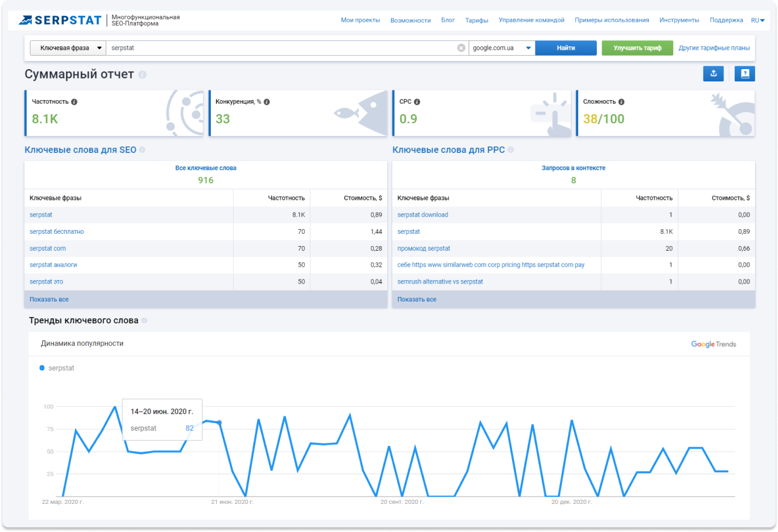Click the Найти search button
778x532 pixels.
566,48
